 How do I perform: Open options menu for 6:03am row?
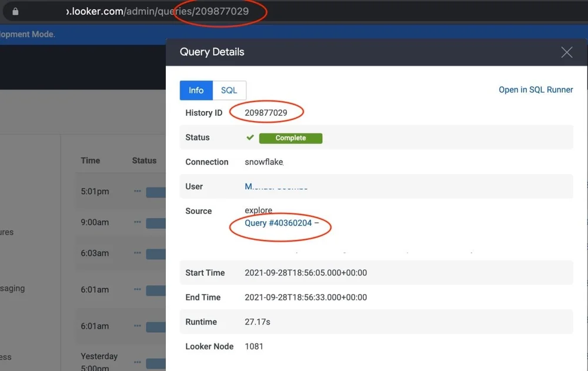coord(137,253)
